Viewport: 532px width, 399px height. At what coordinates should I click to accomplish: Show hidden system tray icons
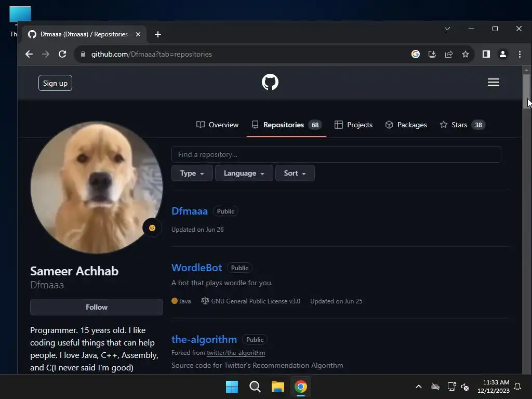[x=419, y=387]
